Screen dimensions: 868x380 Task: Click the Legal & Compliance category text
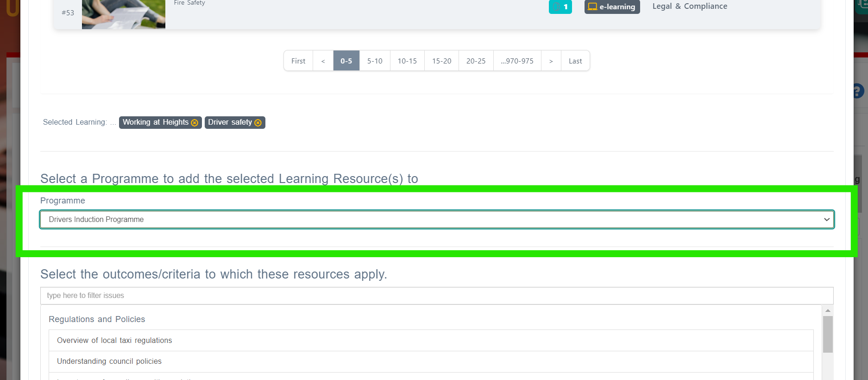[x=690, y=6]
